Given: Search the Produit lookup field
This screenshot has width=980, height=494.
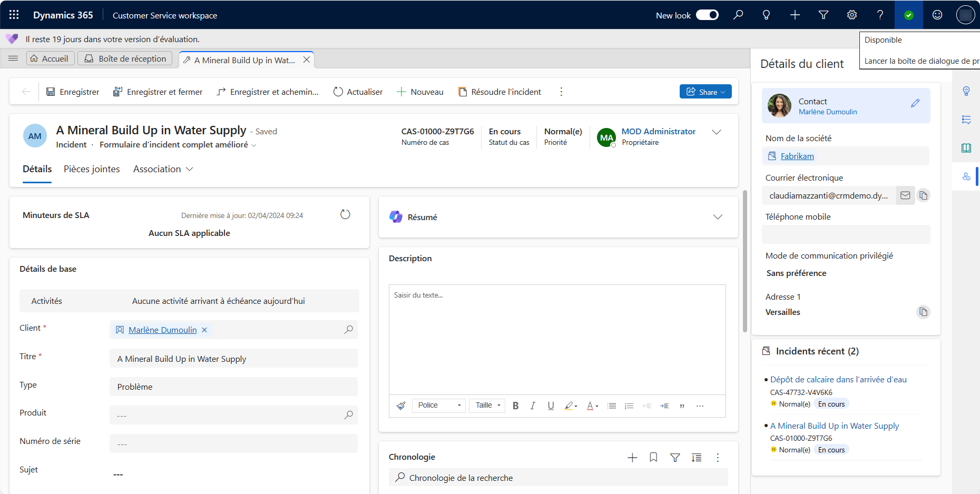Looking at the screenshot, I should 348,415.
